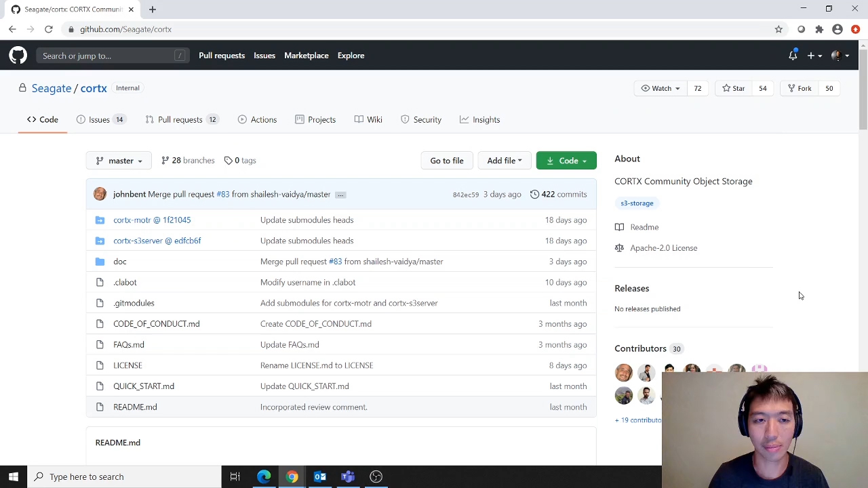Fork the repository

click(x=800, y=88)
